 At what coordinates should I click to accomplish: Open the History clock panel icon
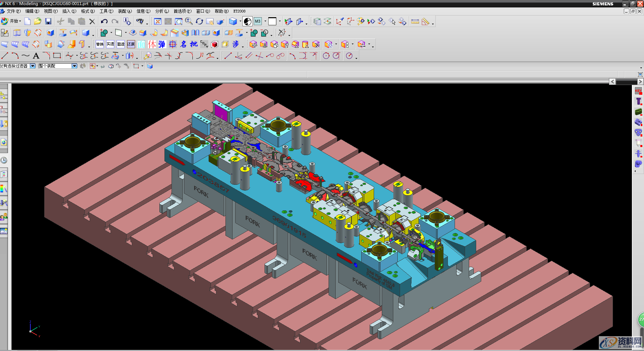pyautogui.click(x=4, y=160)
